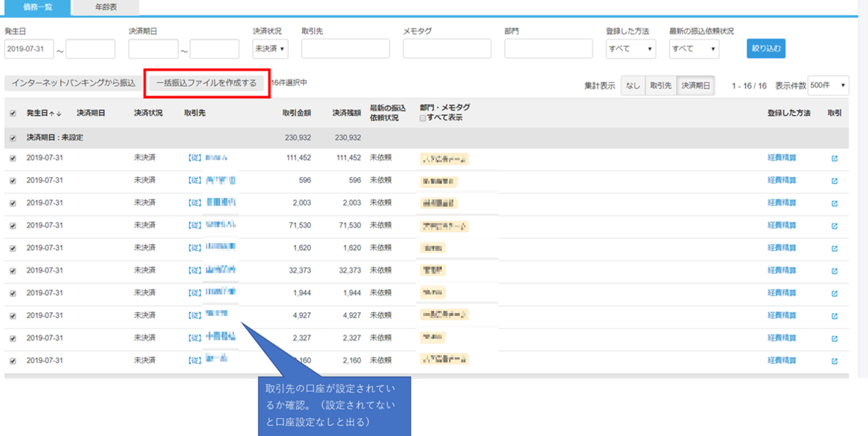Viewport: 868px width, 436px height.
Task: Open 経費精算 link in 32,373 row
Action: click(x=781, y=270)
